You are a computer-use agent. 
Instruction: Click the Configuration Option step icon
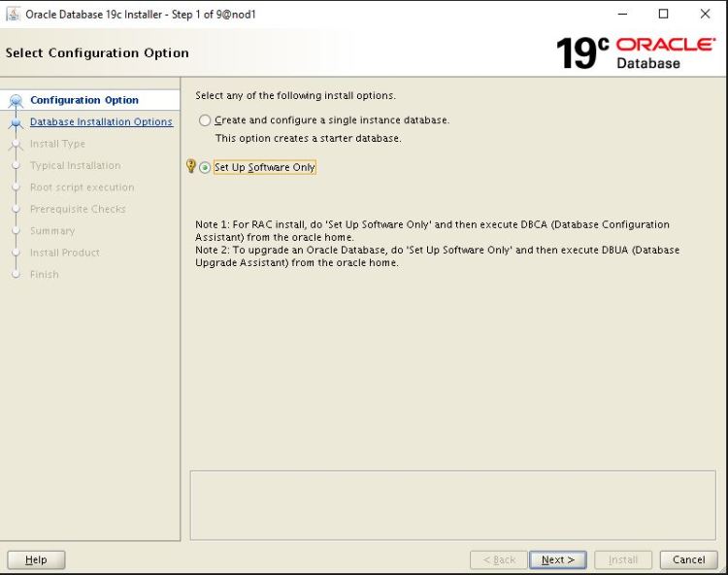15,101
